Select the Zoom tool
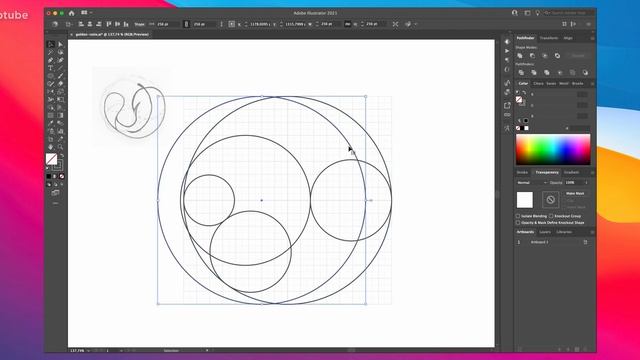The height and width of the screenshot is (360, 640). 60,147
